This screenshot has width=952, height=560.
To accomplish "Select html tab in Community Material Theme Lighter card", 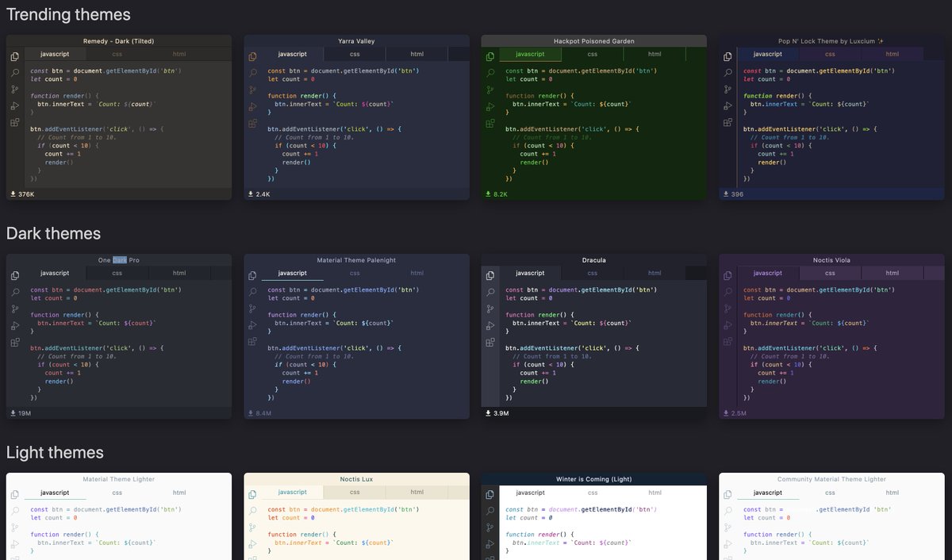I will (892, 492).
